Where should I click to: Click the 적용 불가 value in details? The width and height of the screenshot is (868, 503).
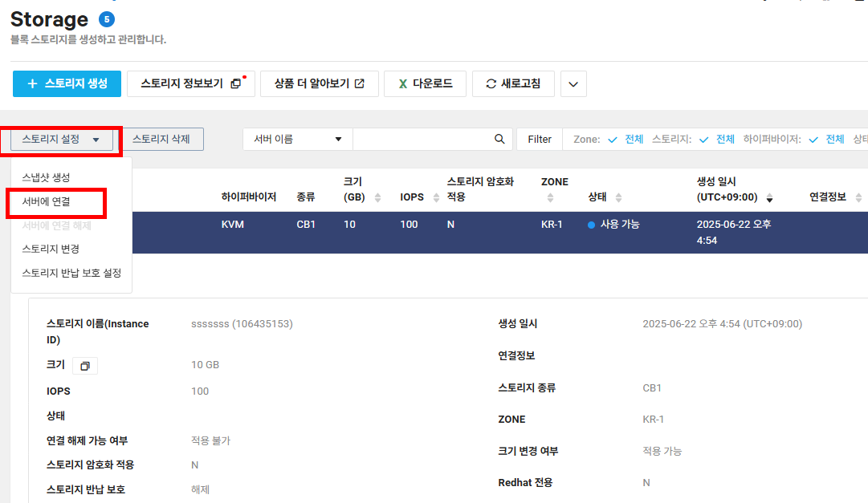(211, 441)
